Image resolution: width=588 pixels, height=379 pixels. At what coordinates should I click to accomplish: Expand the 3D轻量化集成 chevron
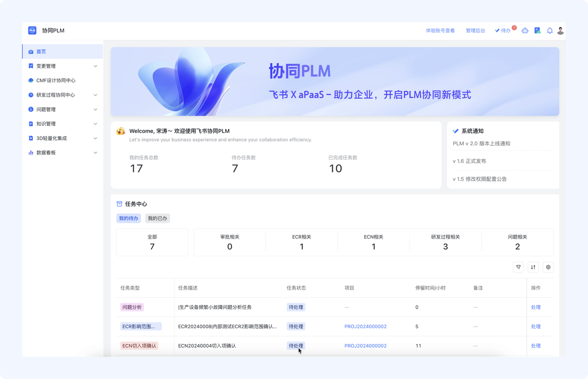tap(95, 138)
